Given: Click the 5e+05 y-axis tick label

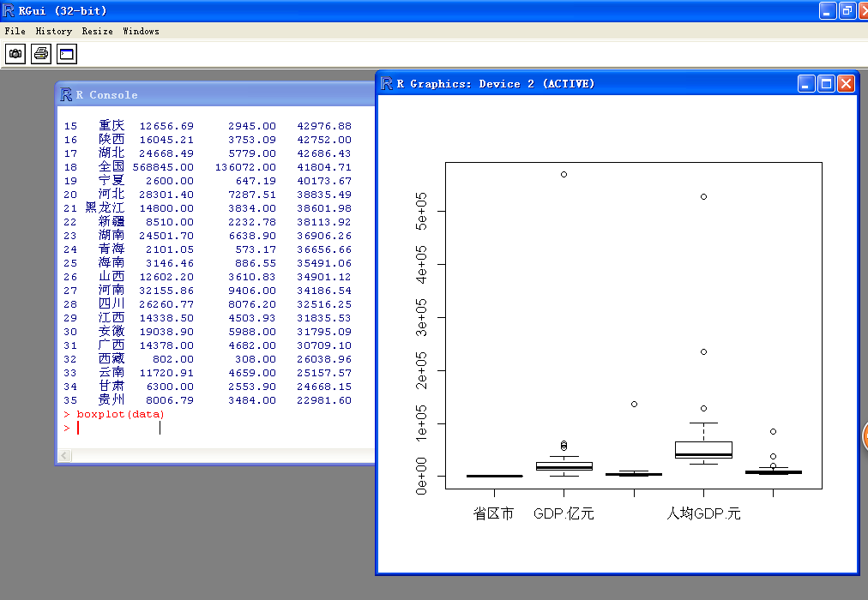Looking at the screenshot, I should (421, 211).
